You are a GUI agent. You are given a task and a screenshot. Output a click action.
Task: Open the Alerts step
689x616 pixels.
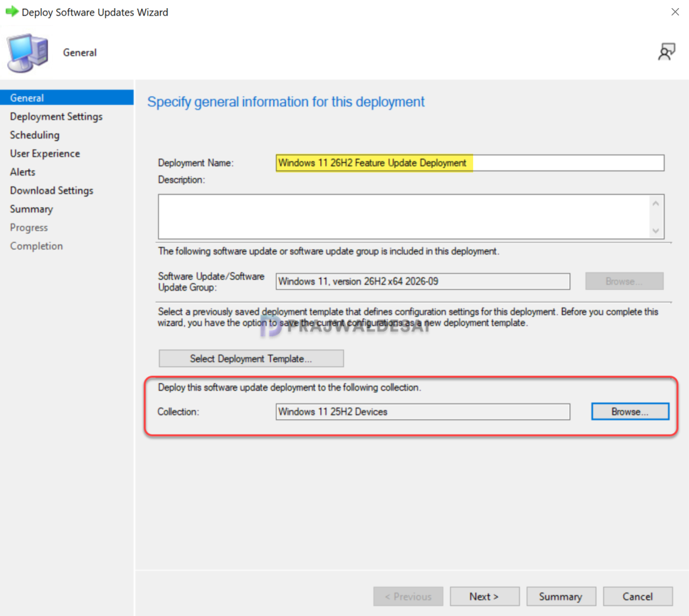(x=22, y=171)
